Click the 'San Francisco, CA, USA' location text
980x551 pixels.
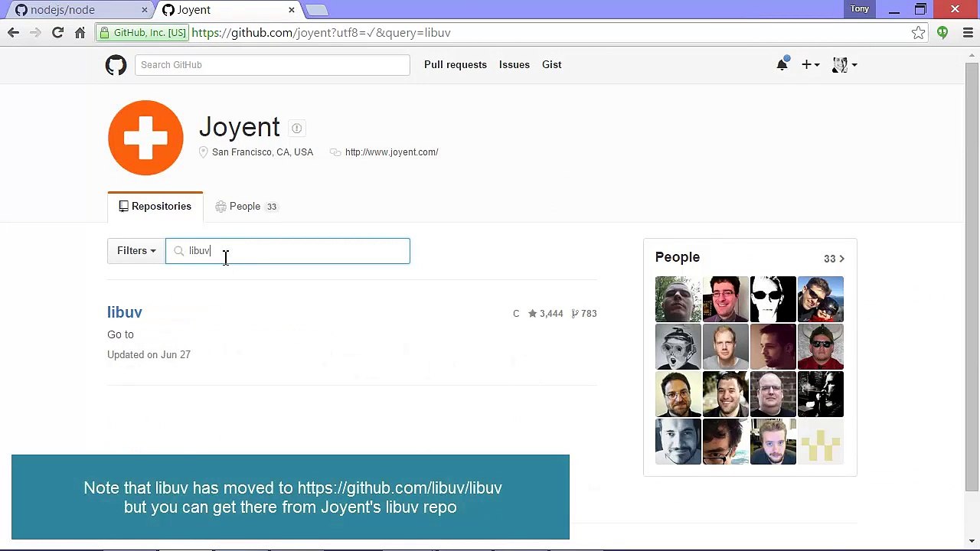[263, 152]
